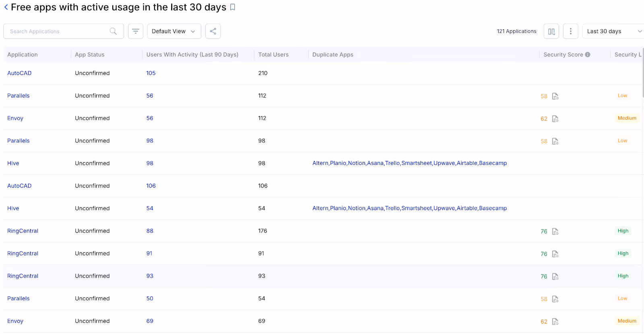The image size is (644, 334).
Task: View the 69 active users for Envoy
Action: [150, 321]
